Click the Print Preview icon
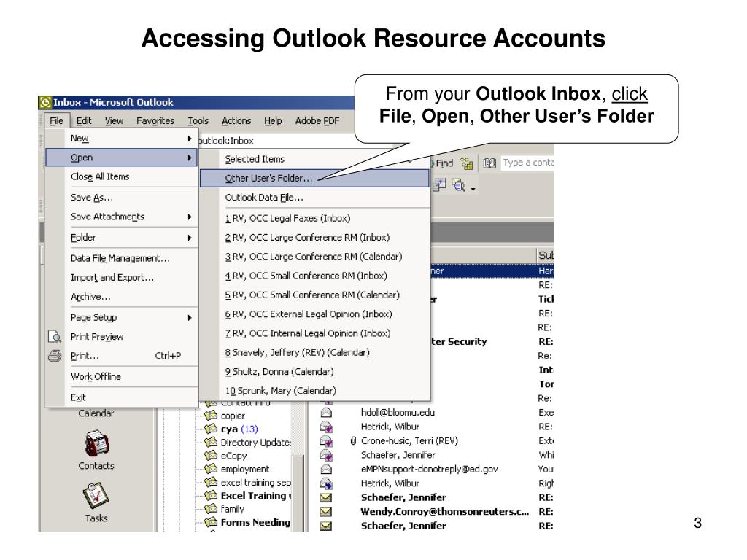Screen dimensions: 747x560 pyautogui.click(x=55, y=337)
